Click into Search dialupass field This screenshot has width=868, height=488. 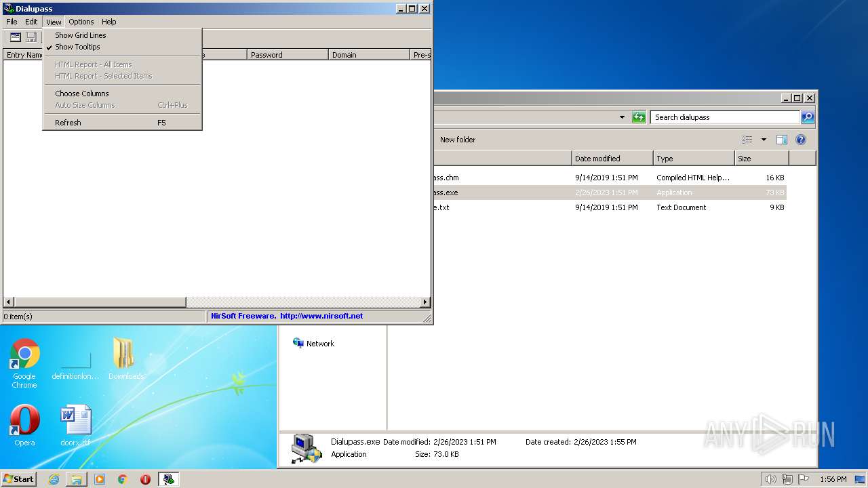[724, 117]
